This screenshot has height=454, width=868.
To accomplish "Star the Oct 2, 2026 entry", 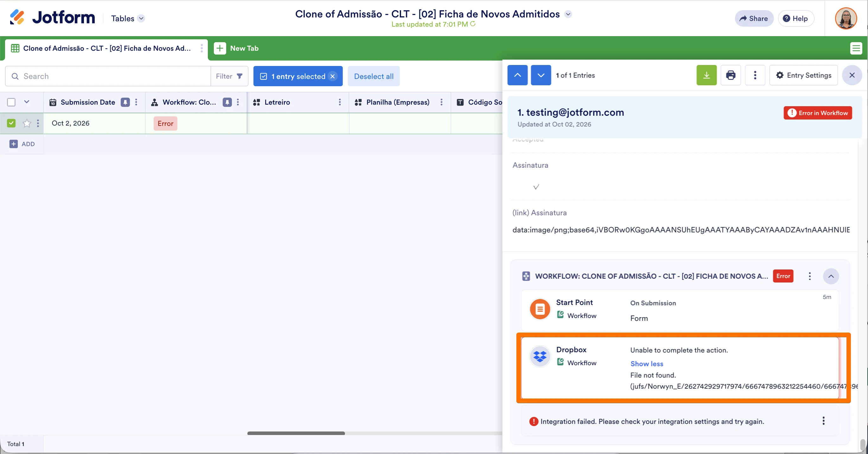I will coord(27,123).
